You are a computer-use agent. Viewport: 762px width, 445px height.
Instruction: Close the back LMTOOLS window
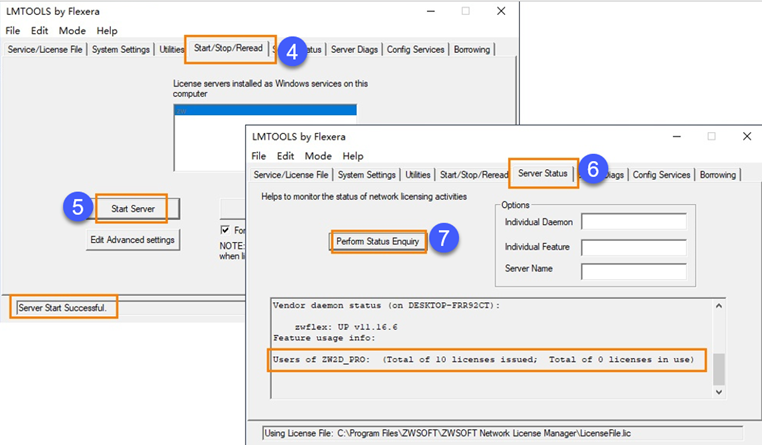coord(501,11)
